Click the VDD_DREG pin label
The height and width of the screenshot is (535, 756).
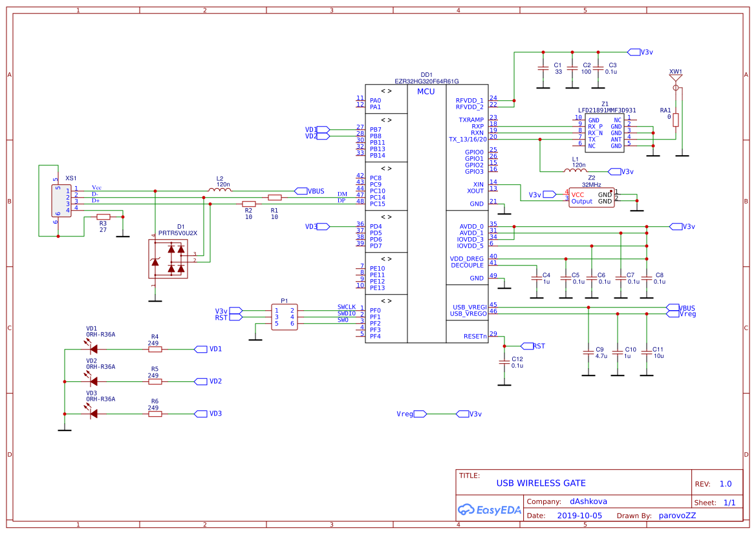click(467, 258)
